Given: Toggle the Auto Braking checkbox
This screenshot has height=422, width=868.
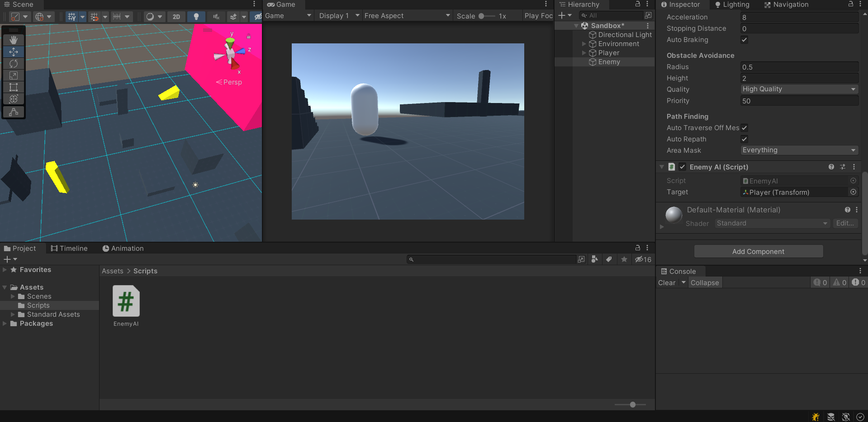Looking at the screenshot, I should pyautogui.click(x=744, y=40).
